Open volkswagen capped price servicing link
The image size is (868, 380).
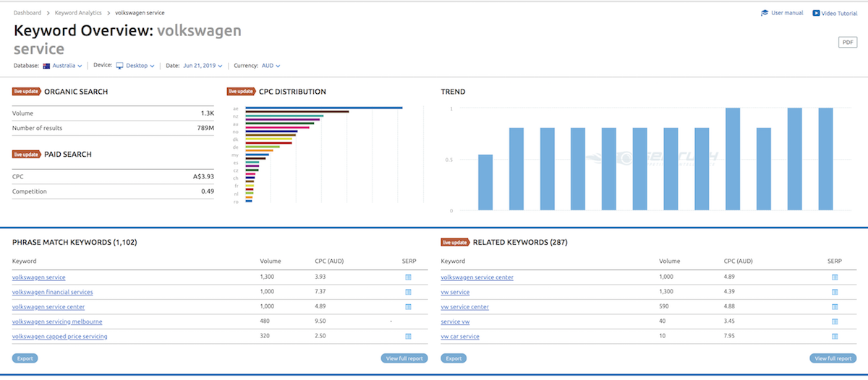[x=60, y=337]
